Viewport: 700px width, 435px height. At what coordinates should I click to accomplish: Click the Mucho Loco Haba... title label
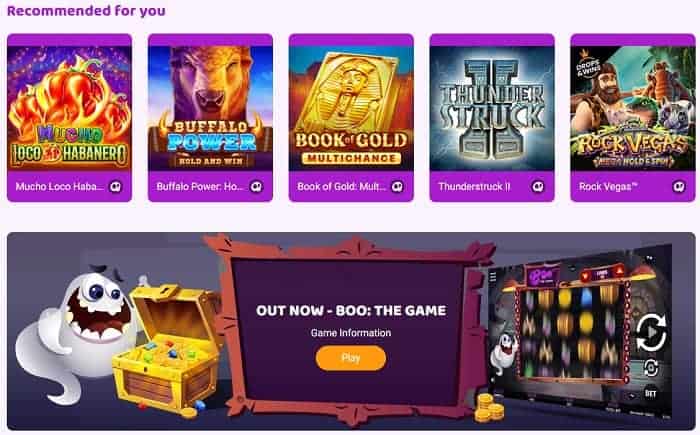[59, 187]
